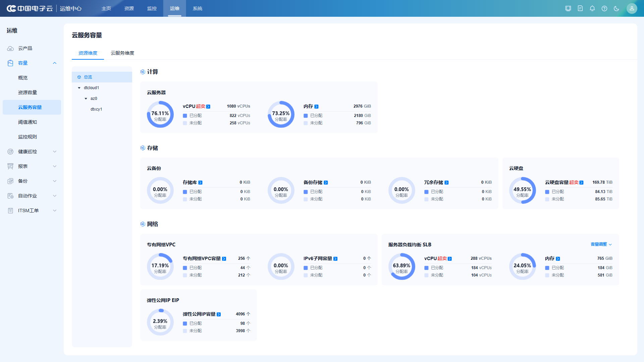Click the 63.89% SLB vCPU ring
Viewport: 644px width, 362px height.
(402, 266)
